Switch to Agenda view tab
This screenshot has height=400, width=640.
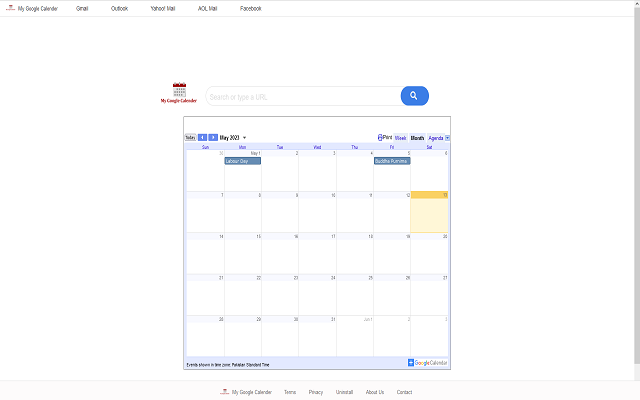tap(436, 138)
